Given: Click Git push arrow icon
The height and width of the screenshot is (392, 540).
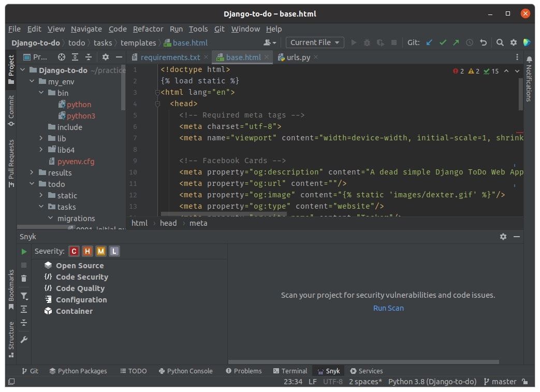Looking at the screenshot, I should click(456, 42).
